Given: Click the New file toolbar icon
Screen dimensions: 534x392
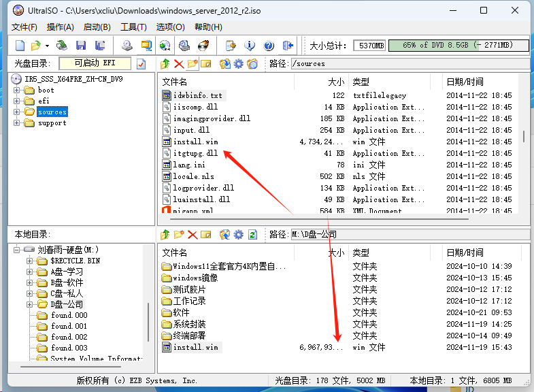Looking at the screenshot, I should point(20,46).
